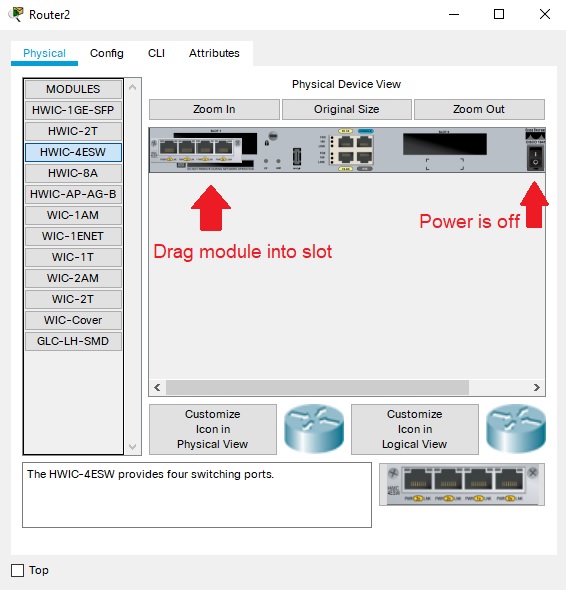Open the Config tab
The width and height of the screenshot is (566, 590).
click(107, 53)
